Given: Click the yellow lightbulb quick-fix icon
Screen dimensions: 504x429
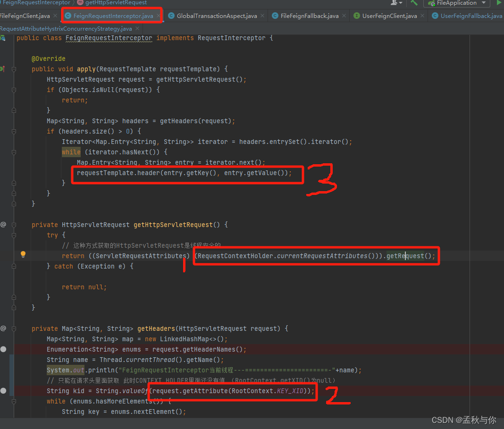Looking at the screenshot, I should 23,254.
